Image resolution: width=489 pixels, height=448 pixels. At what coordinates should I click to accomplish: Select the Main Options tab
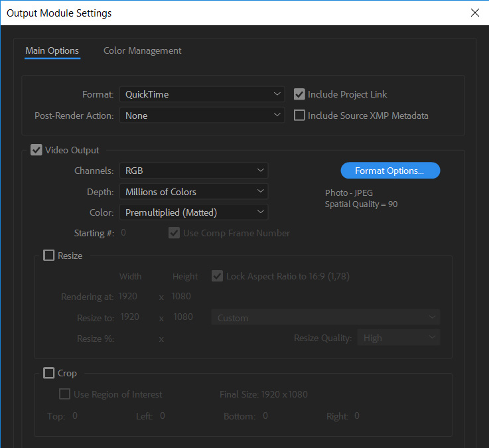click(52, 50)
